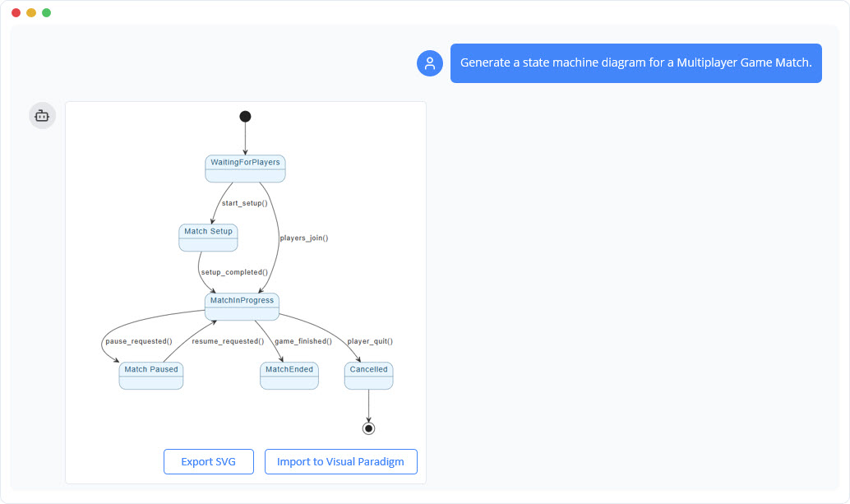Select the Match Paused state node
The image size is (850, 504).
pos(150,375)
